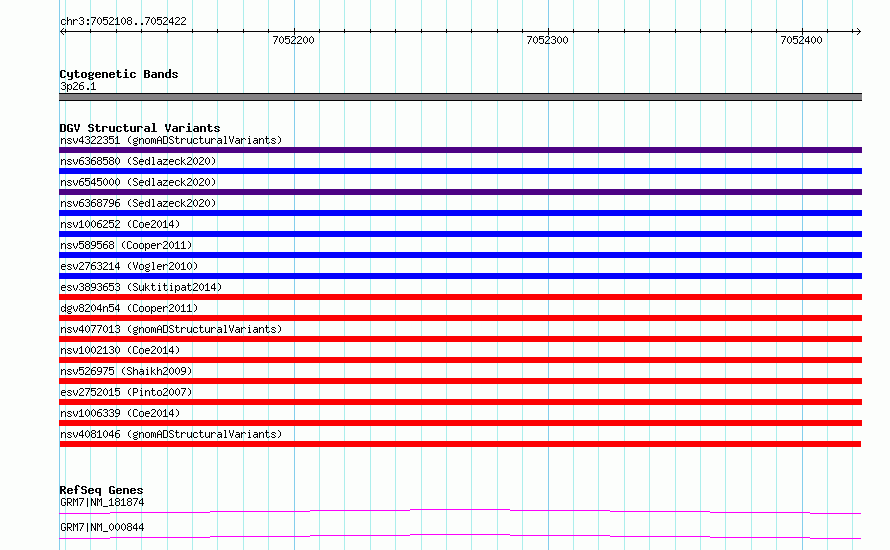This screenshot has height=550, width=890.
Task: Click the magenta intron line of GRM7|NM_000844
Action: click(x=460, y=536)
